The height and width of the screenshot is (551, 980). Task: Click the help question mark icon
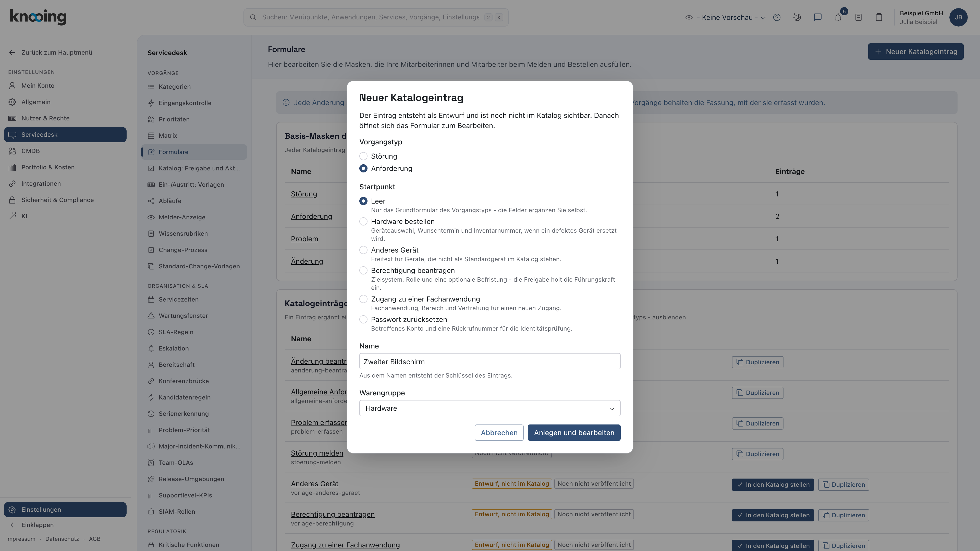pos(777,18)
